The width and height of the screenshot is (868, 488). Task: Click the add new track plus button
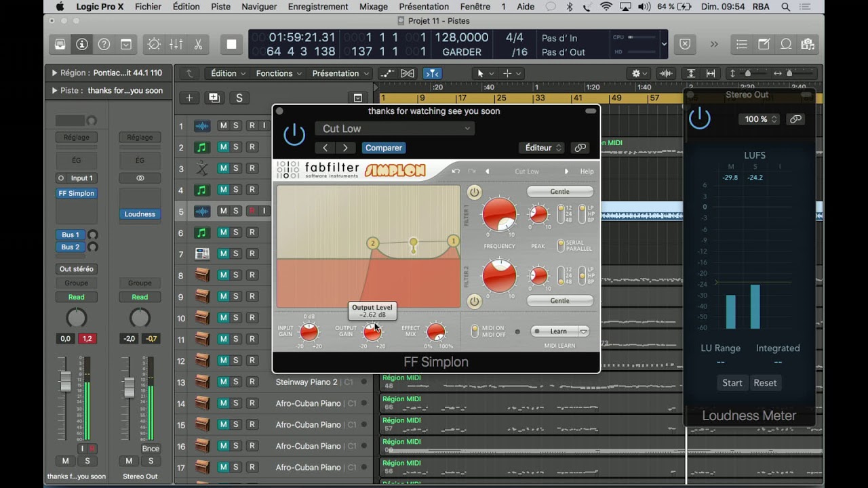189,98
